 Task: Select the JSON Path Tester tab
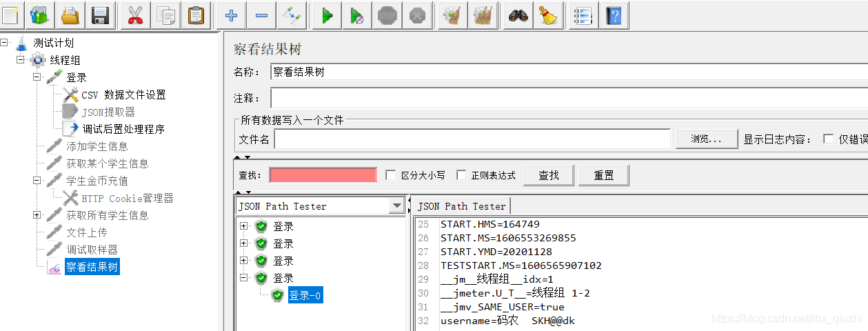point(461,206)
